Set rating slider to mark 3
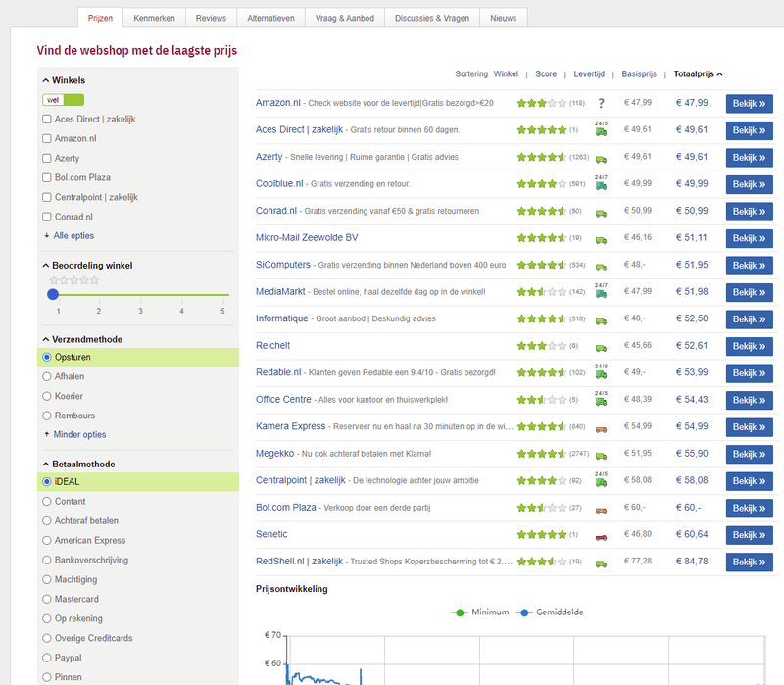This screenshot has height=685, width=784. coord(140,295)
